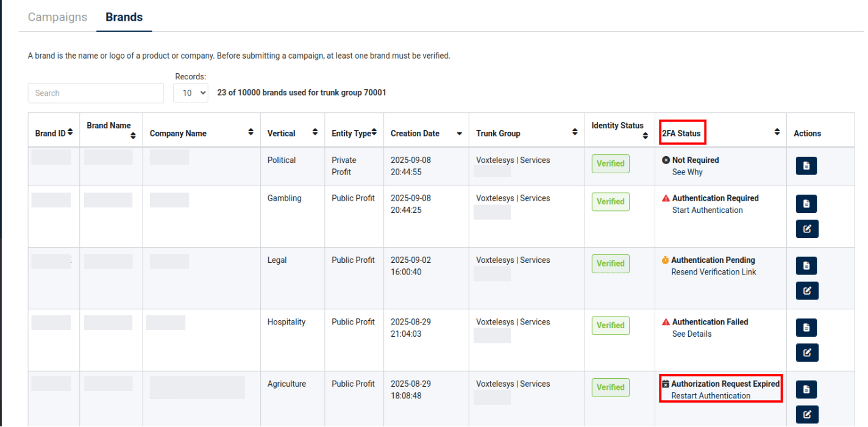
Task: Select the Brands tab
Action: (x=124, y=17)
